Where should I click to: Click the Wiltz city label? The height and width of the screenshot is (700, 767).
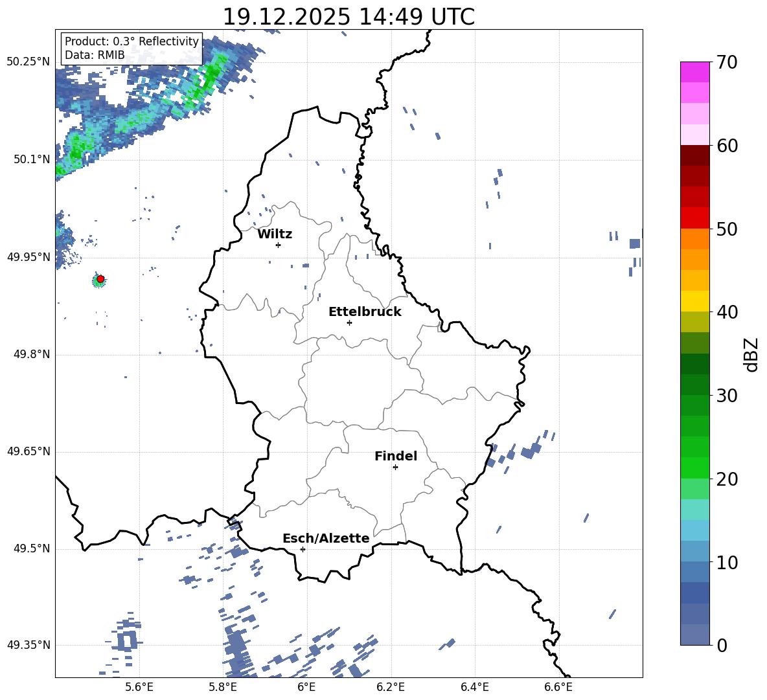275,234
